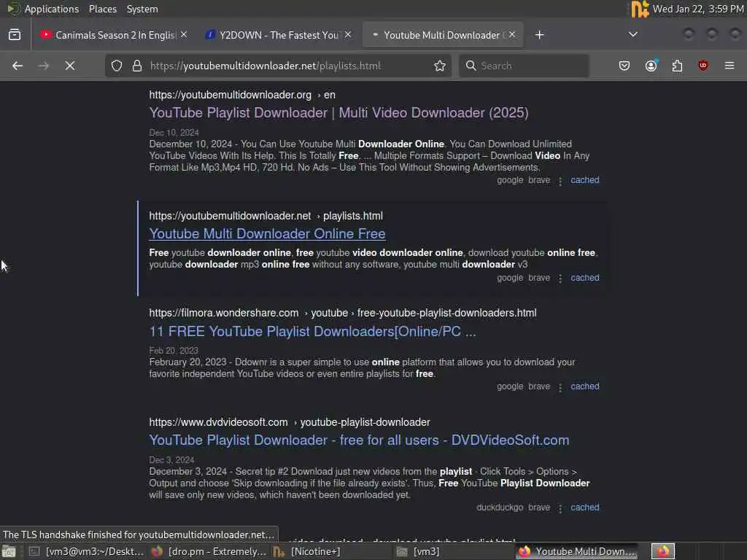Screen dimensions: 747x560
Task: Open cached copy of youtubemultidownloader.net result
Action: pyautogui.click(x=585, y=278)
